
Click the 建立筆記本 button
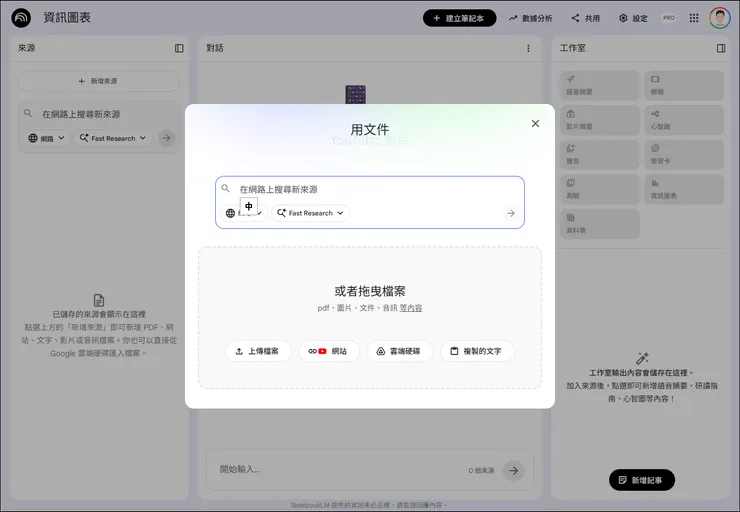click(459, 18)
